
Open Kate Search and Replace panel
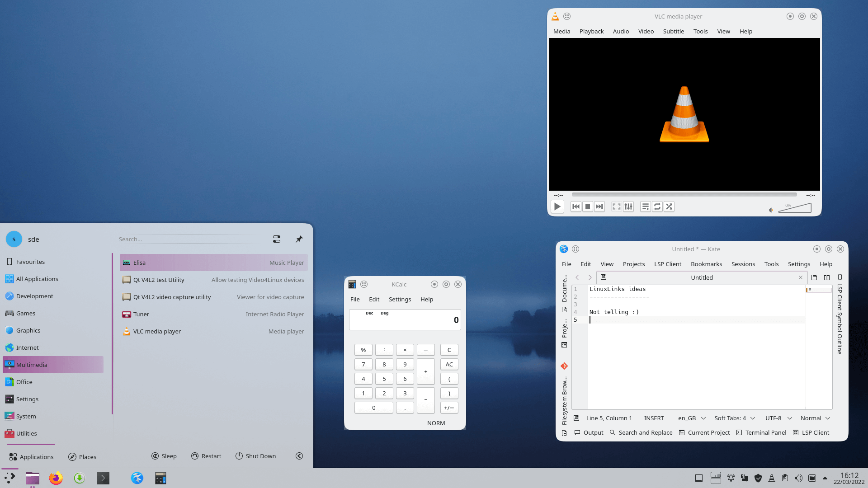(x=642, y=432)
